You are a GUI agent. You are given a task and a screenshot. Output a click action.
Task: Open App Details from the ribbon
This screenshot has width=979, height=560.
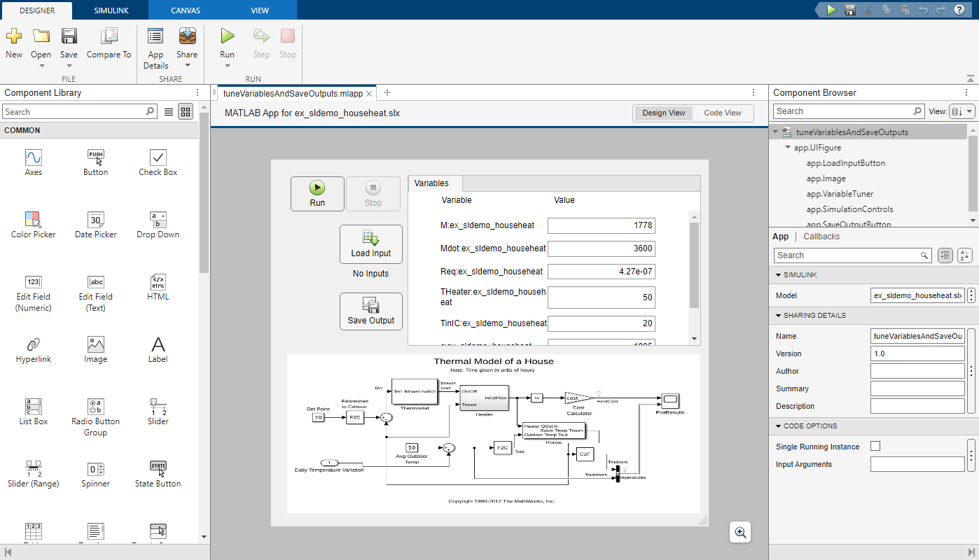155,48
